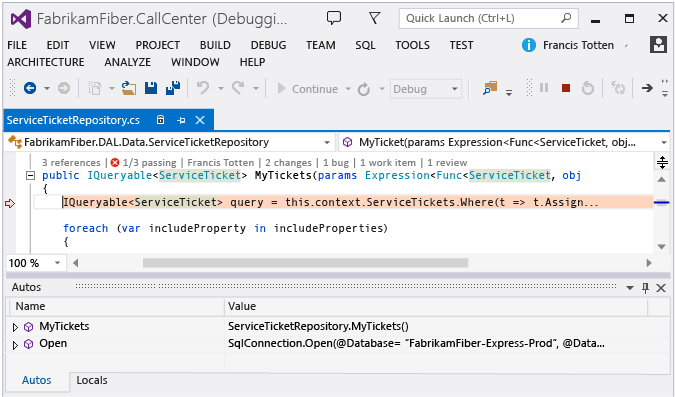The width and height of the screenshot is (675, 397).
Task: Click the Undo arrow icon
Action: 203,88
